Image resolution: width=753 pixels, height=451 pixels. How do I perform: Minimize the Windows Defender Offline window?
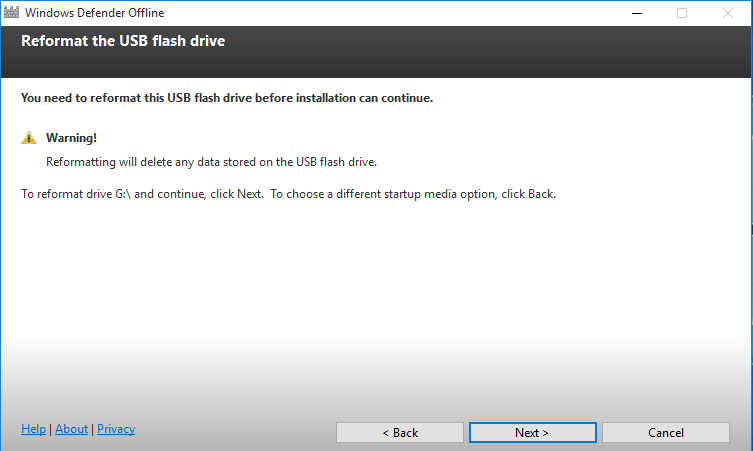637,13
